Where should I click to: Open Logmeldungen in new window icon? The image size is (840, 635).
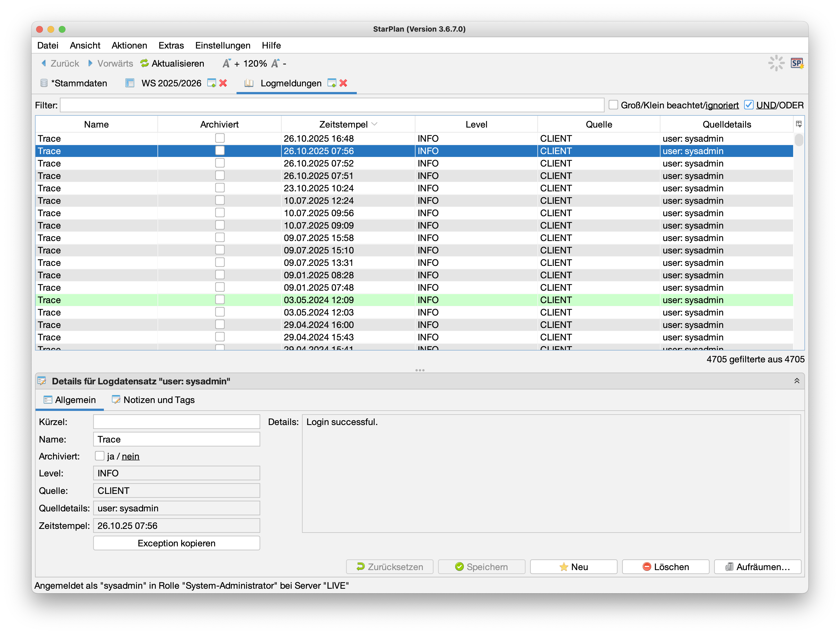pos(332,83)
